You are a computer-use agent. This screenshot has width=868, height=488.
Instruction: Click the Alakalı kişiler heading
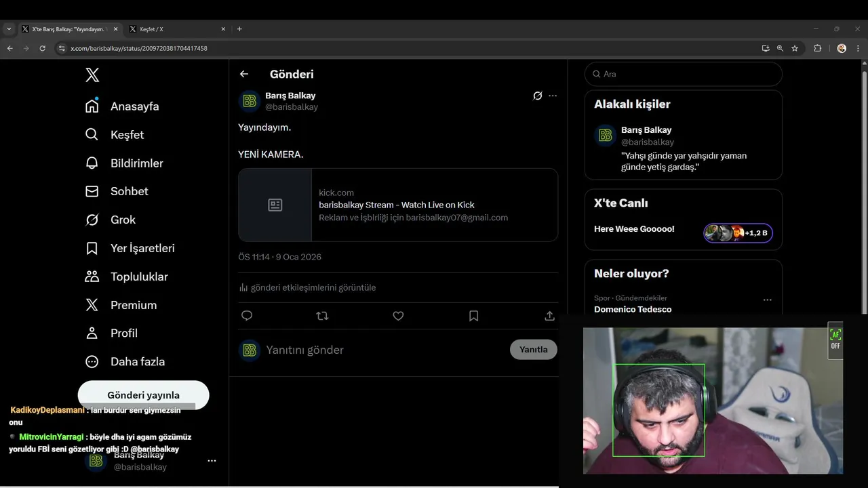(x=632, y=104)
